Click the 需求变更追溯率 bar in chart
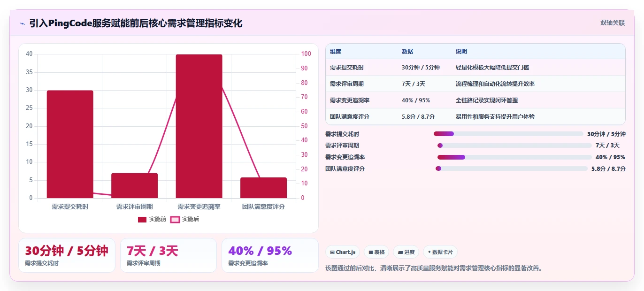Screen dimensions: 644x291 [199, 126]
